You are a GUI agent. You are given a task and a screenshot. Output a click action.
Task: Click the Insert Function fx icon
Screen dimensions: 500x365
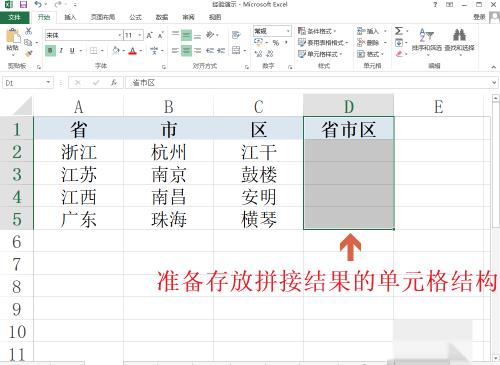pyautogui.click(x=114, y=82)
